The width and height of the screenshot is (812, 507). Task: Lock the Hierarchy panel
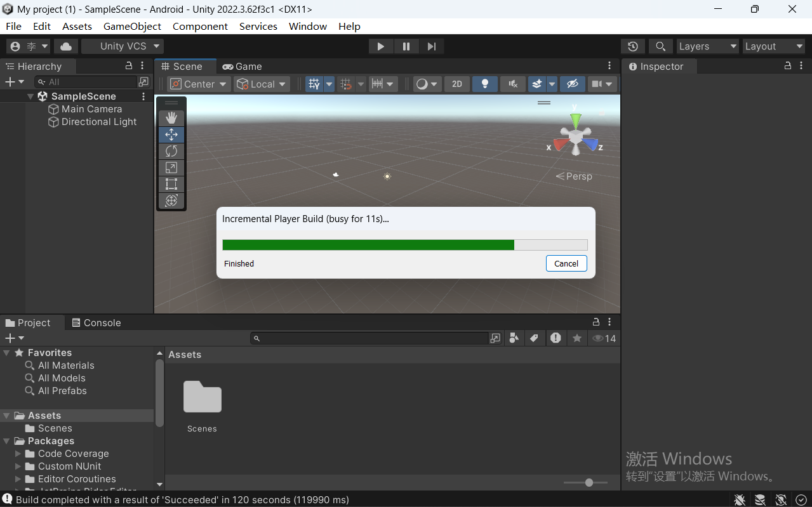129,66
